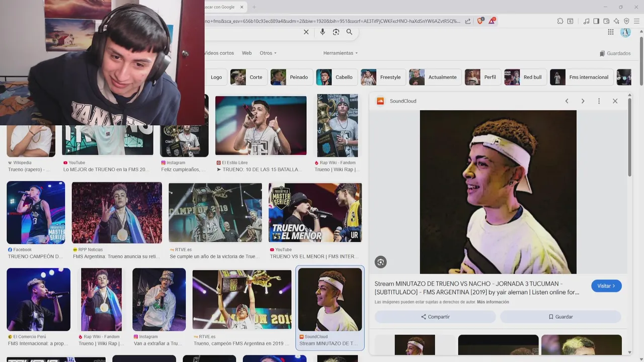
Task: Select the Freestyle filter chip
Action: click(x=382, y=77)
